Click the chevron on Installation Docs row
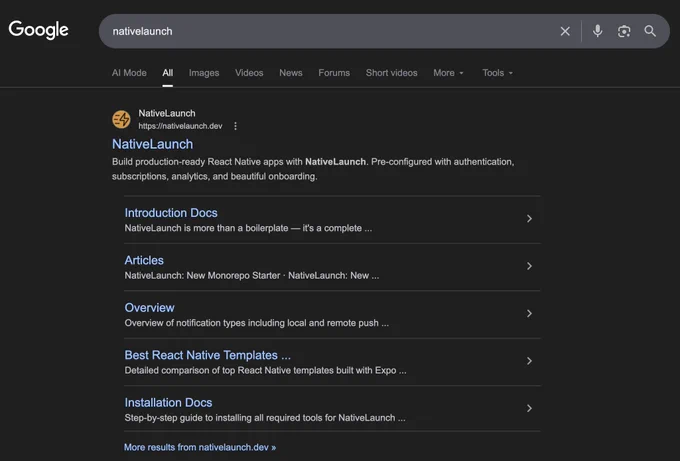The height and width of the screenshot is (461, 680). tap(529, 408)
